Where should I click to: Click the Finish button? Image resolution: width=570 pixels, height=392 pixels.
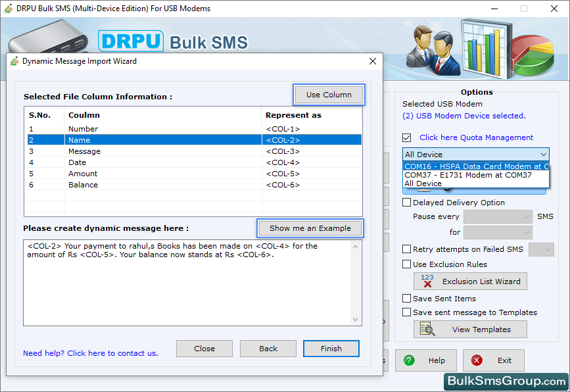point(331,349)
